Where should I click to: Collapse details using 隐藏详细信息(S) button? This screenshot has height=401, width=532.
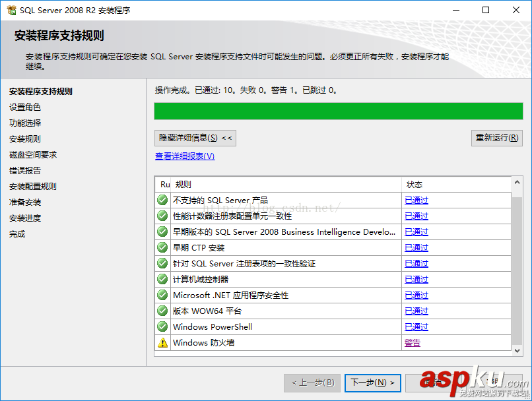click(x=194, y=138)
